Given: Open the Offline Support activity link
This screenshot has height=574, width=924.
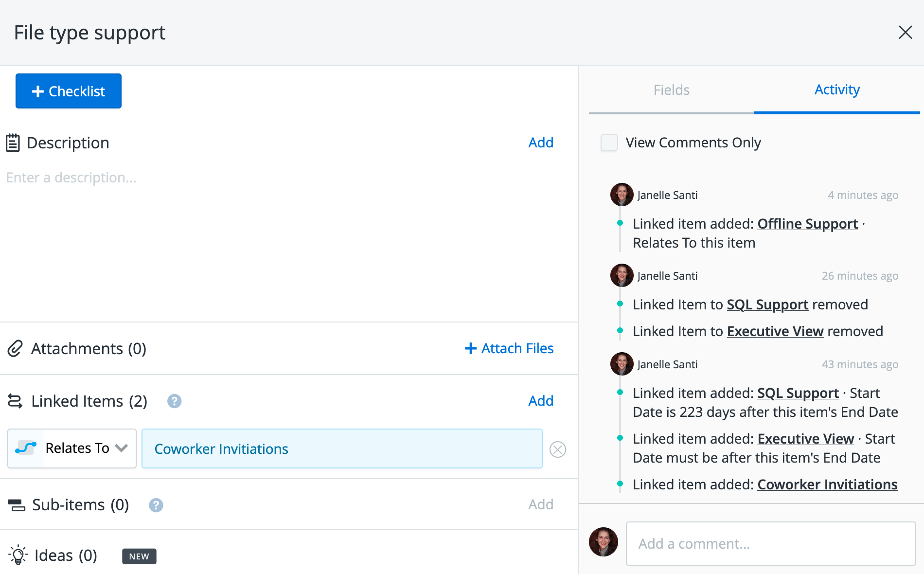Looking at the screenshot, I should 807,224.
